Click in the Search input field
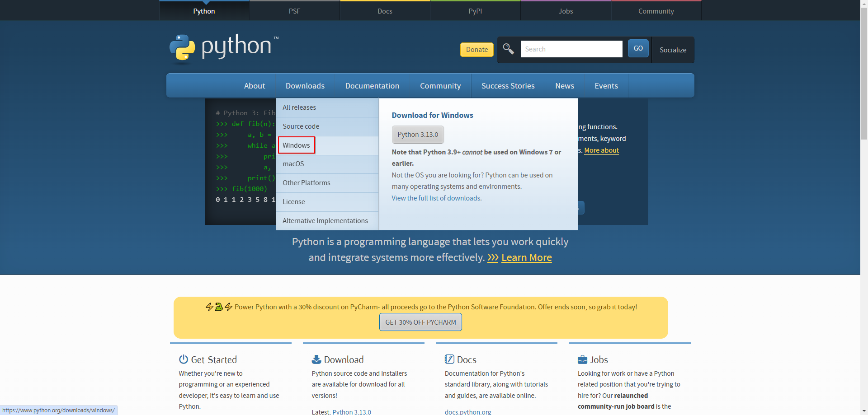 pyautogui.click(x=572, y=49)
